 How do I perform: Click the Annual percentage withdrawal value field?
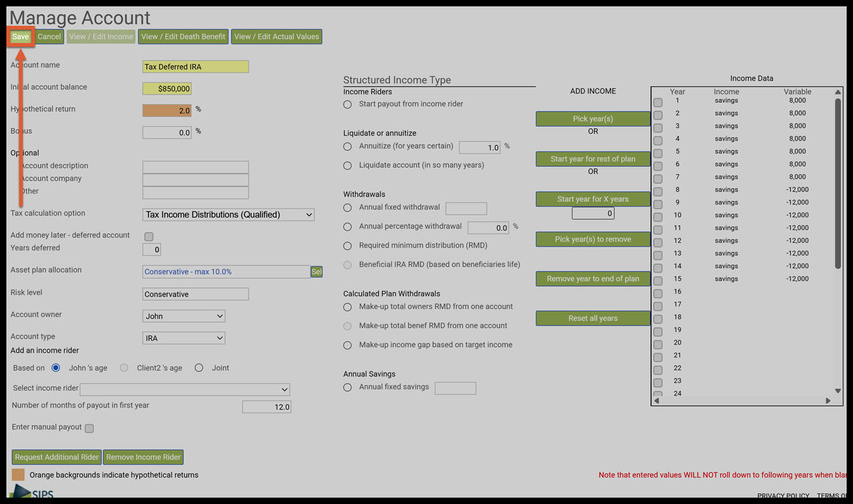coord(488,228)
